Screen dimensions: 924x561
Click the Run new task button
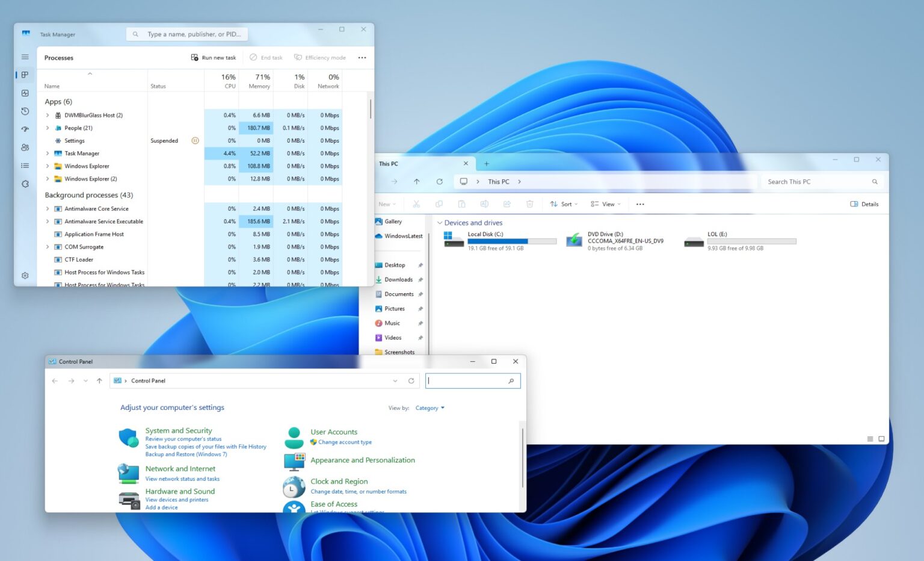(214, 57)
